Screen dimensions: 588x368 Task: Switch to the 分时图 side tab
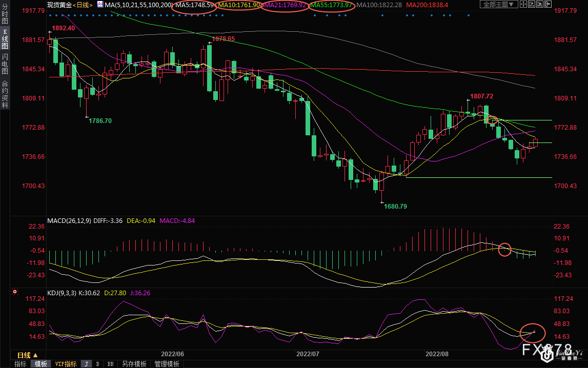(5, 16)
